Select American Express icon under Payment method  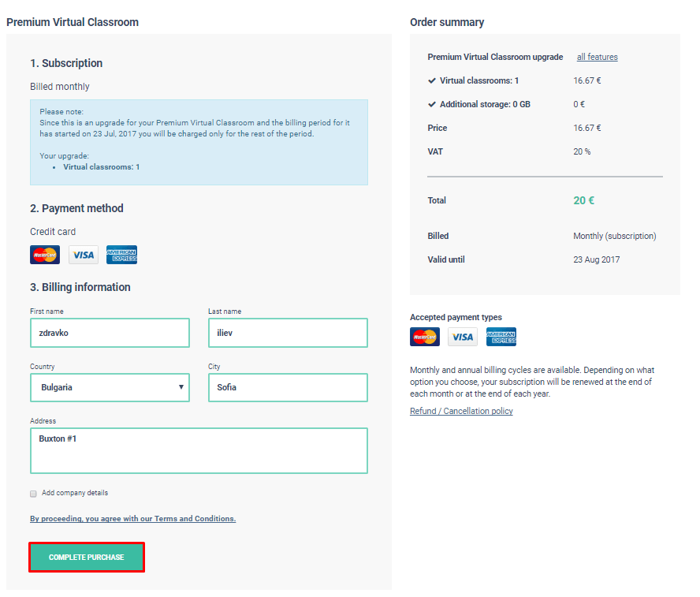tap(122, 255)
